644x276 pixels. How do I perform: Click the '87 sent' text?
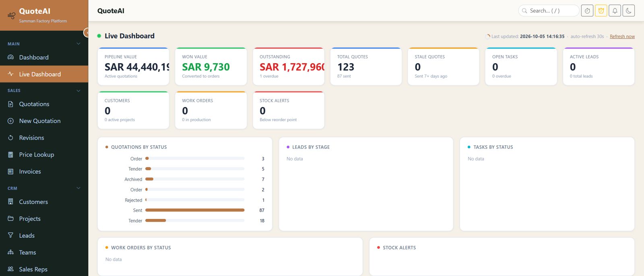click(344, 76)
